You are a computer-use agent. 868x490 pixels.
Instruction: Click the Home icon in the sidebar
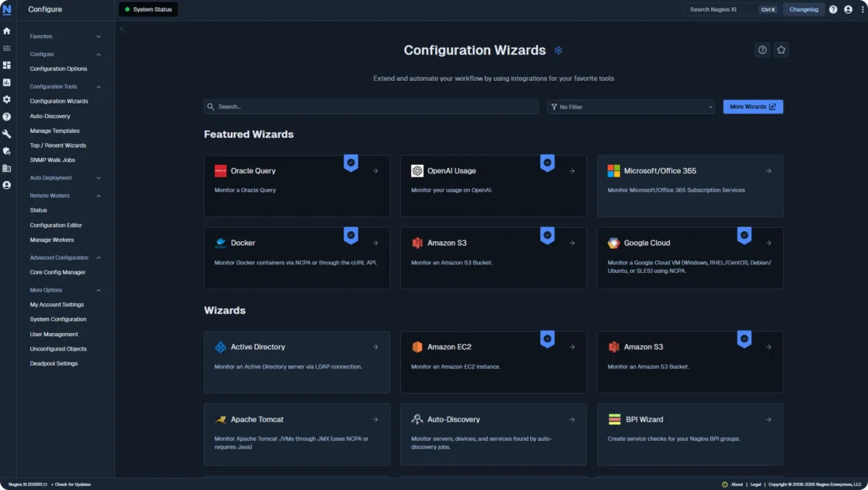coord(7,31)
